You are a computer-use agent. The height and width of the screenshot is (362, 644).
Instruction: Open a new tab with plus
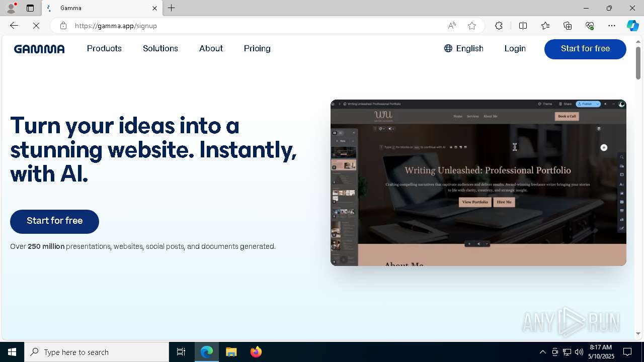coord(172,8)
